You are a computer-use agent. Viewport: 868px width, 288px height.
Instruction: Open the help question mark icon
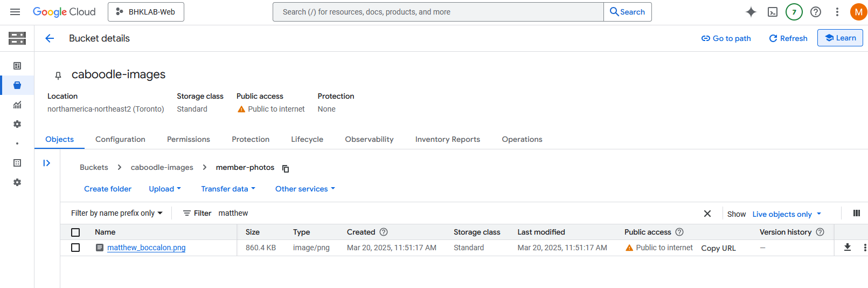pos(815,12)
